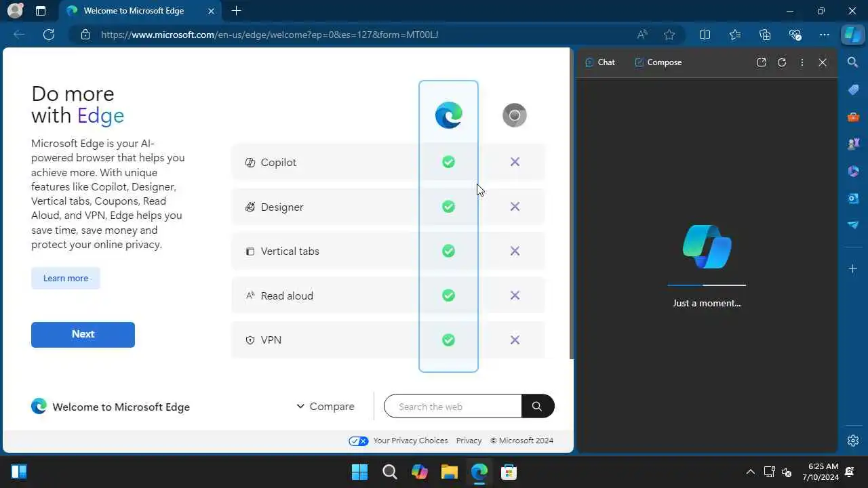
Task: Open the Privacy link
Action: (469, 441)
